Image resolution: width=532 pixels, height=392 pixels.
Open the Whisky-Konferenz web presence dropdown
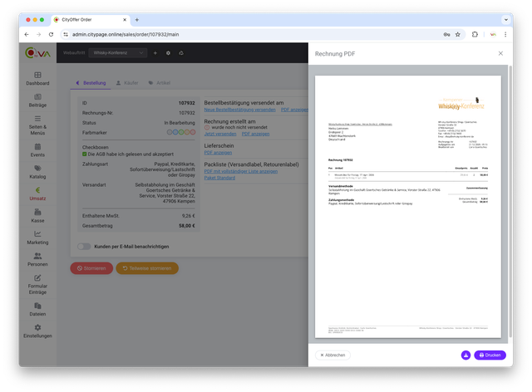click(x=118, y=52)
